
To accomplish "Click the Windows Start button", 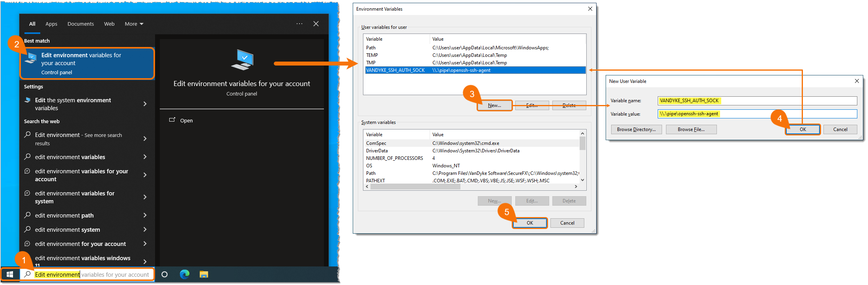I will coord(10,274).
